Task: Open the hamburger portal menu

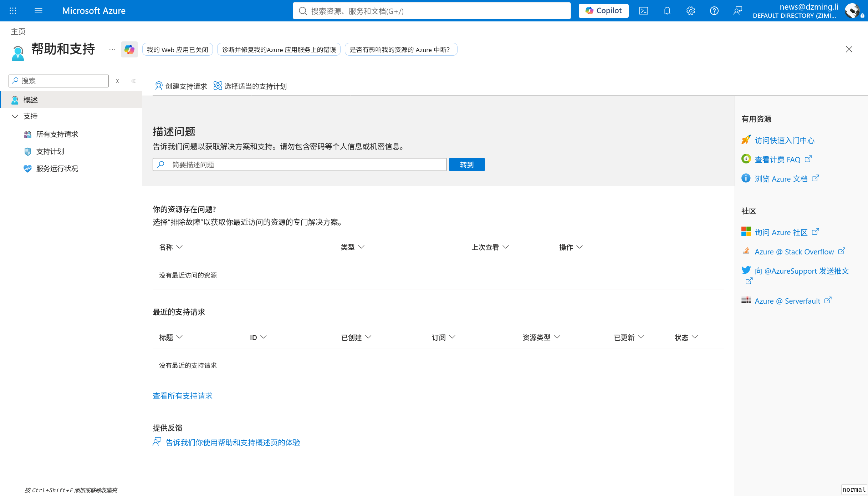Action: pos(39,11)
